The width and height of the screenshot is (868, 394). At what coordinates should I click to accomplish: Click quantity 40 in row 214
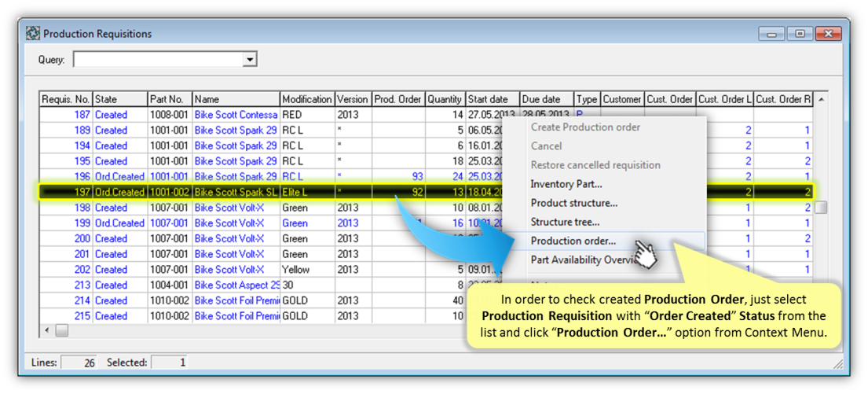[445, 301]
